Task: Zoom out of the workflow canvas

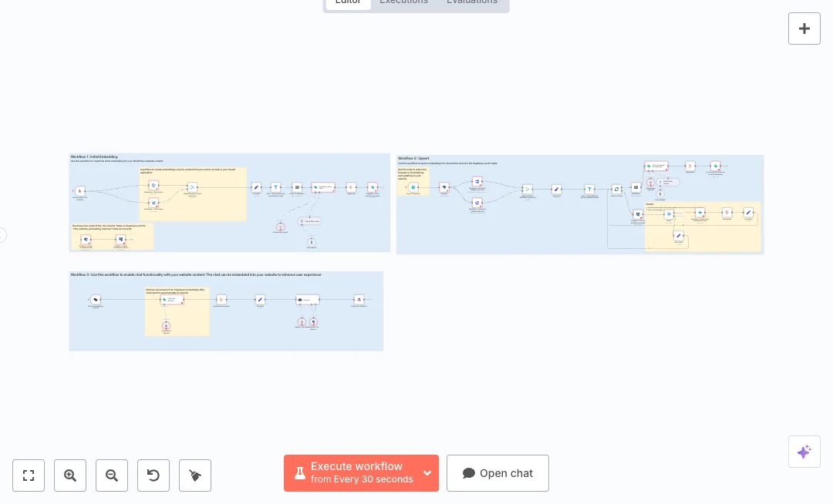Action: pyautogui.click(x=112, y=475)
